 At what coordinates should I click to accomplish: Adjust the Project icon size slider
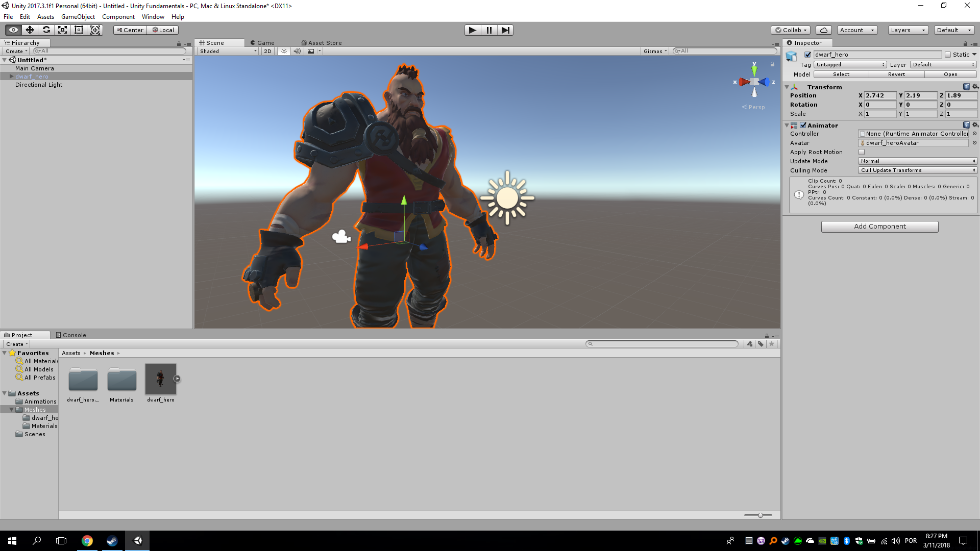click(x=760, y=515)
